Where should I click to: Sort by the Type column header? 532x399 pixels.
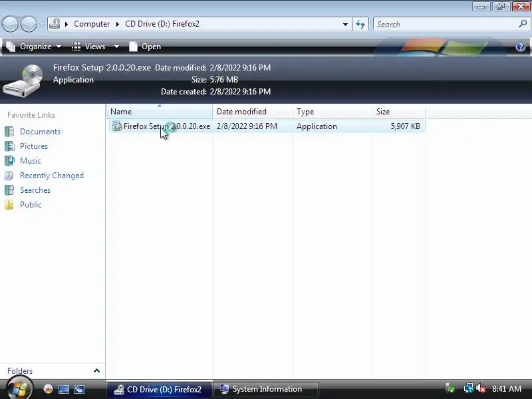tap(332, 112)
